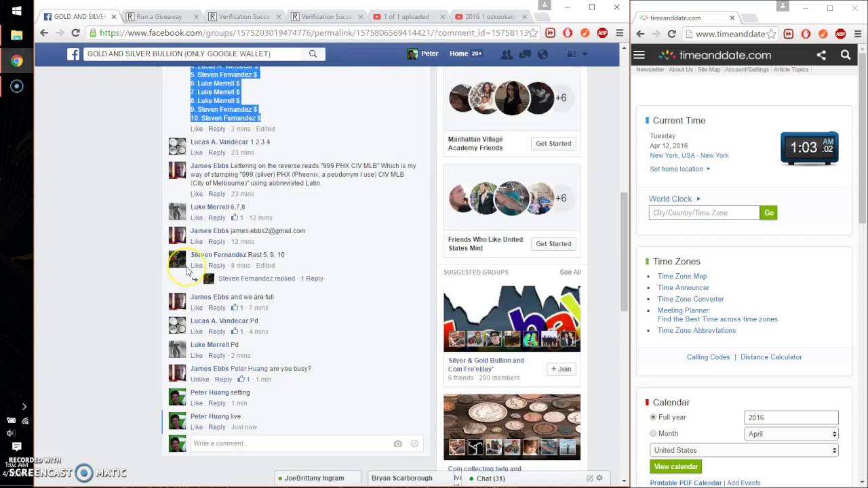Open Facebook privacy shortcuts lock icon
This screenshot has height=488, width=868.
572,54
